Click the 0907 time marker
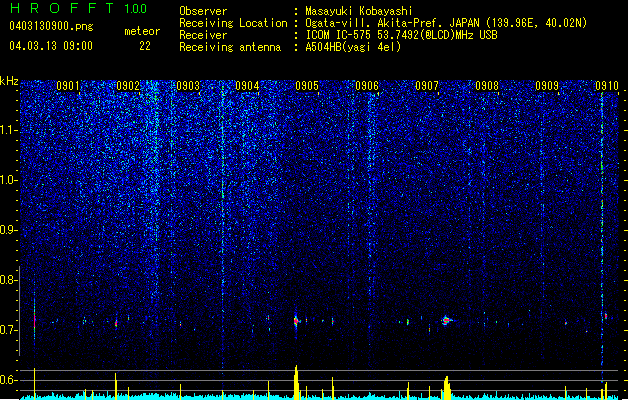This screenshot has height=400, width=629. [x=426, y=86]
